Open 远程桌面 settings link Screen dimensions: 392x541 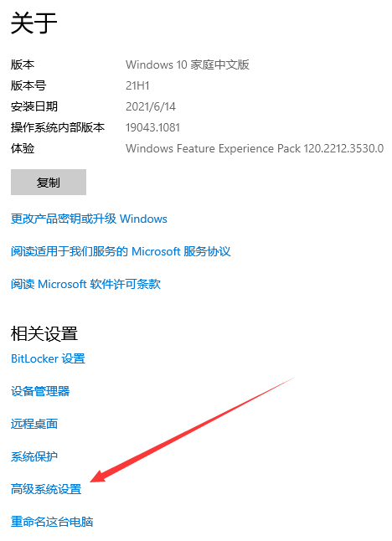click(34, 424)
